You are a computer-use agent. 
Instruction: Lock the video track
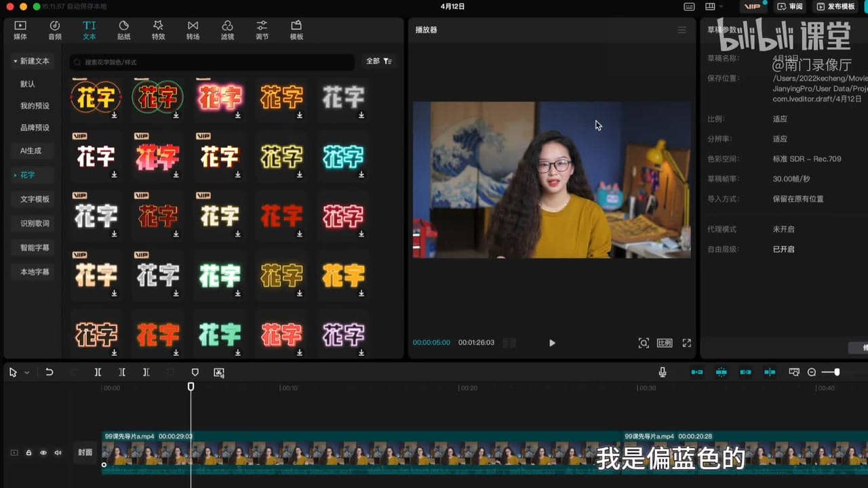[x=28, y=452]
